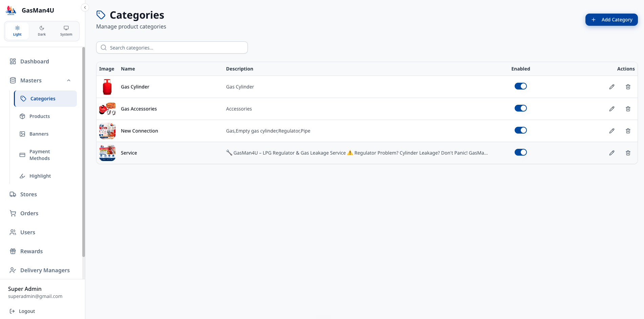The width and height of the screenshot is (644, 319).
Task: Click the Service category thumbnail
Action: pyautogui.click(x=107, y=153)
